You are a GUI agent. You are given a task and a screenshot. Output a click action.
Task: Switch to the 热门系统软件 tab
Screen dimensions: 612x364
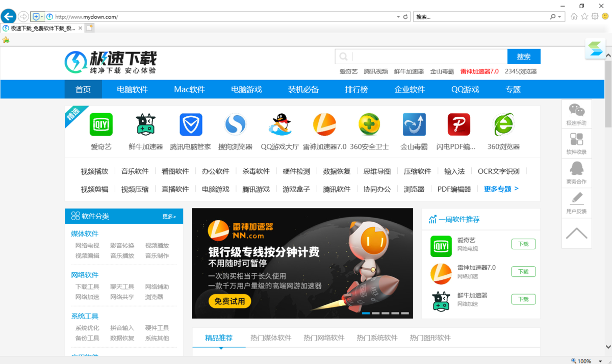pyautogui.click(x=377, y=337)
